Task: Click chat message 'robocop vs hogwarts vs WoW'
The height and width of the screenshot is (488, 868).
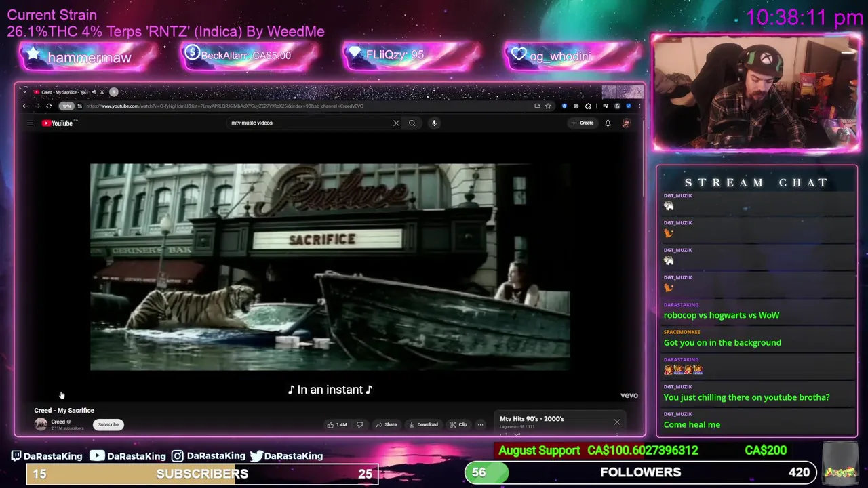Action: 722,315
